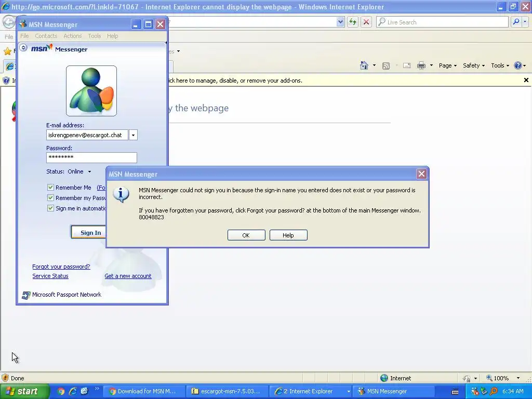Screen dimensions: 532x399
Task: Open the Get a new account link
Action: click(128, 276)
